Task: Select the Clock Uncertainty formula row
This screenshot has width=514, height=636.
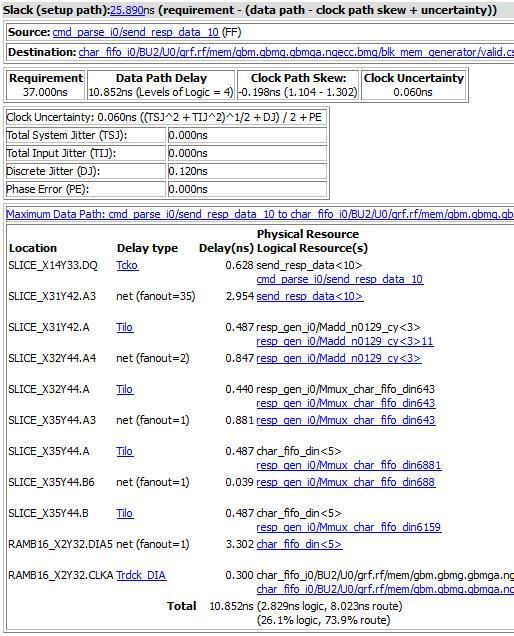Action: point(166,118)
